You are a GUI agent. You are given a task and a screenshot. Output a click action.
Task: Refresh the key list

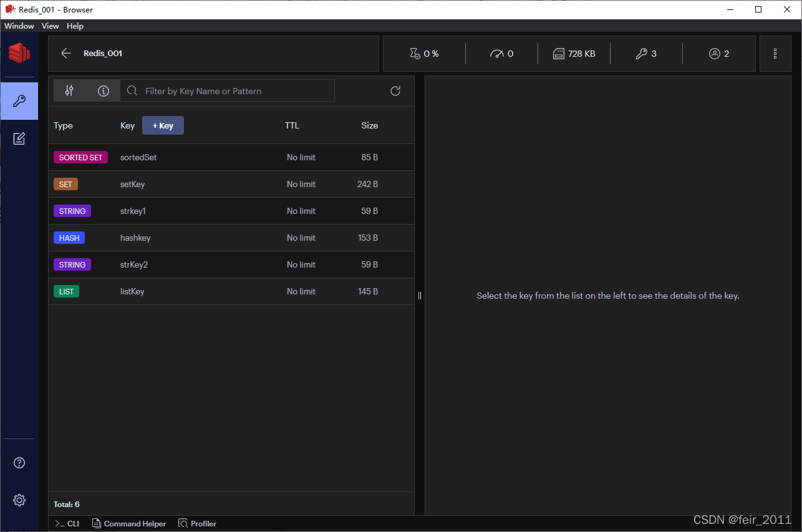(395, 91)
